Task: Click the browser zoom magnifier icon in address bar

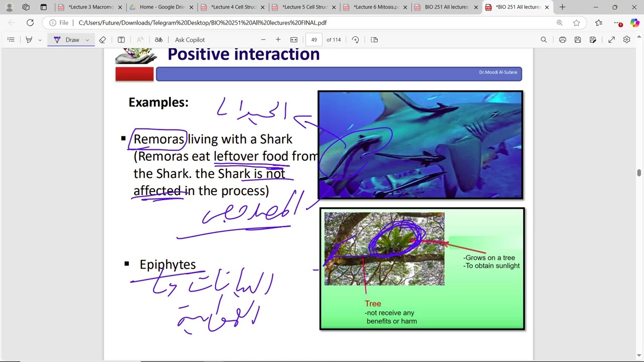Action: pyautogui.click(x=559, y=23)
